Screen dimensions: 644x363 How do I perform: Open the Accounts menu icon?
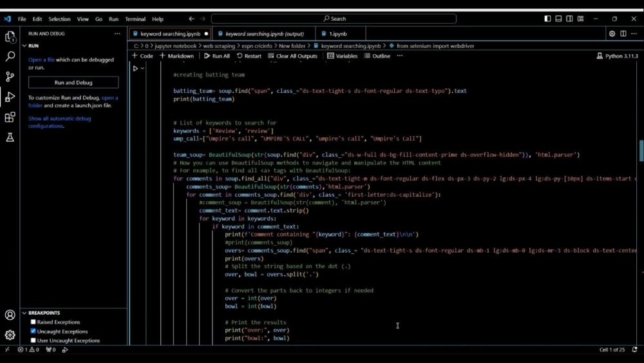pyautogui.click(x=10, y=315)
